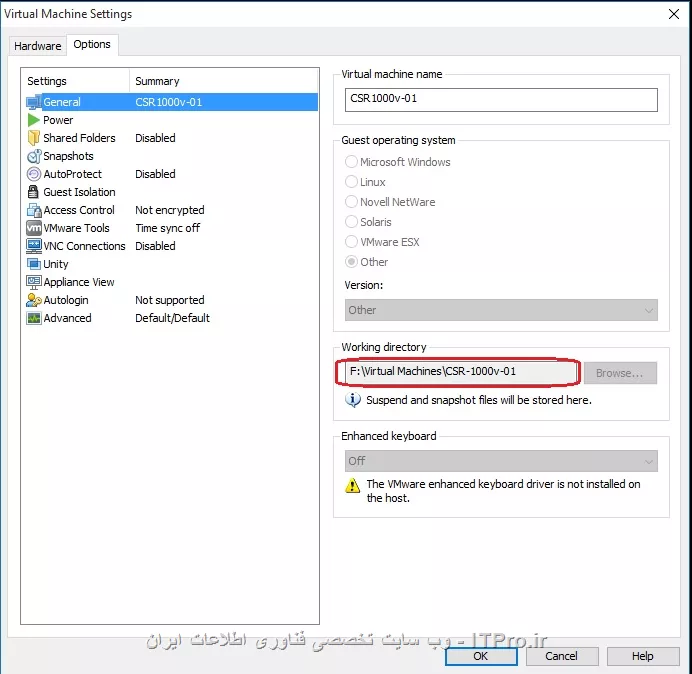Select the Guest Isolation row label
The image size is (692, 674).
tap(79, 192)
